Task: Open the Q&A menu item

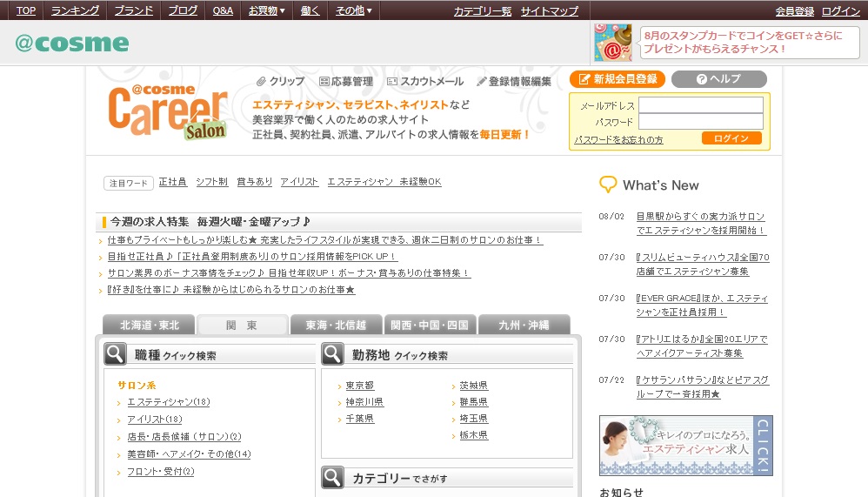Action: coord(224,10)
